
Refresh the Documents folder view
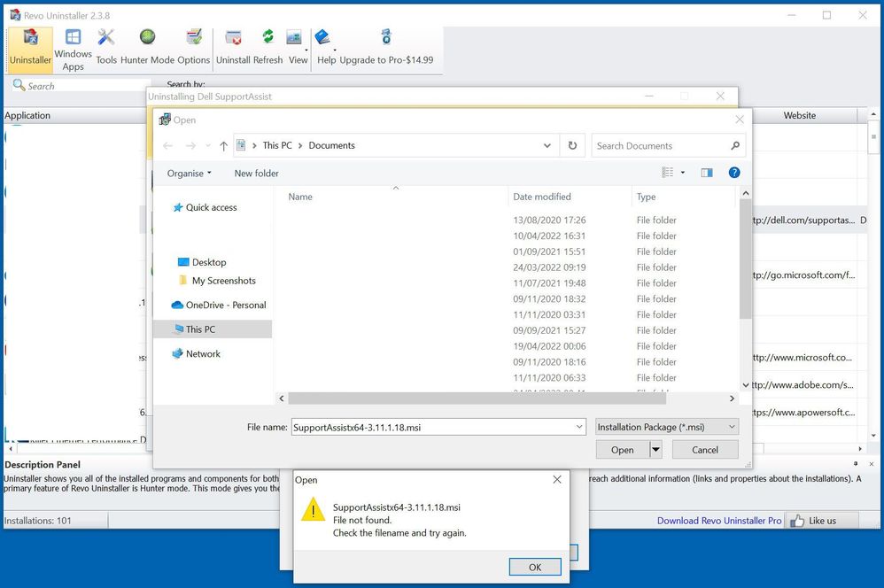(572, 145)
